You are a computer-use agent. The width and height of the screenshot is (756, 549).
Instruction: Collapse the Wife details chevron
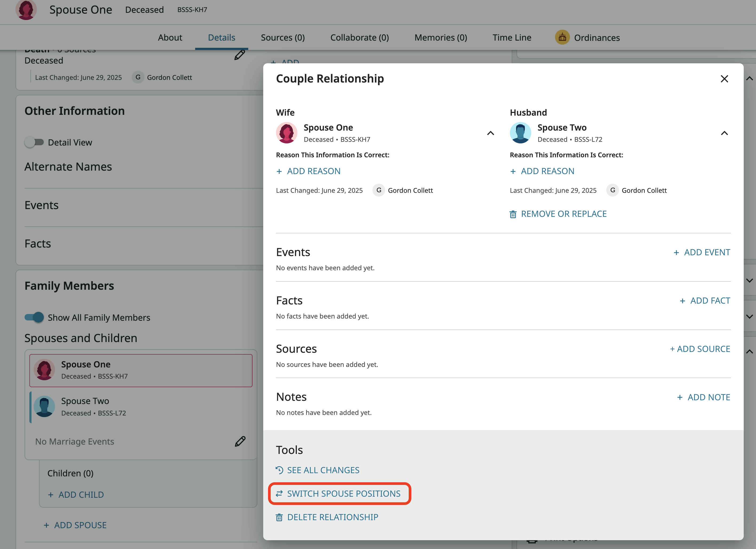coord(490,133)
